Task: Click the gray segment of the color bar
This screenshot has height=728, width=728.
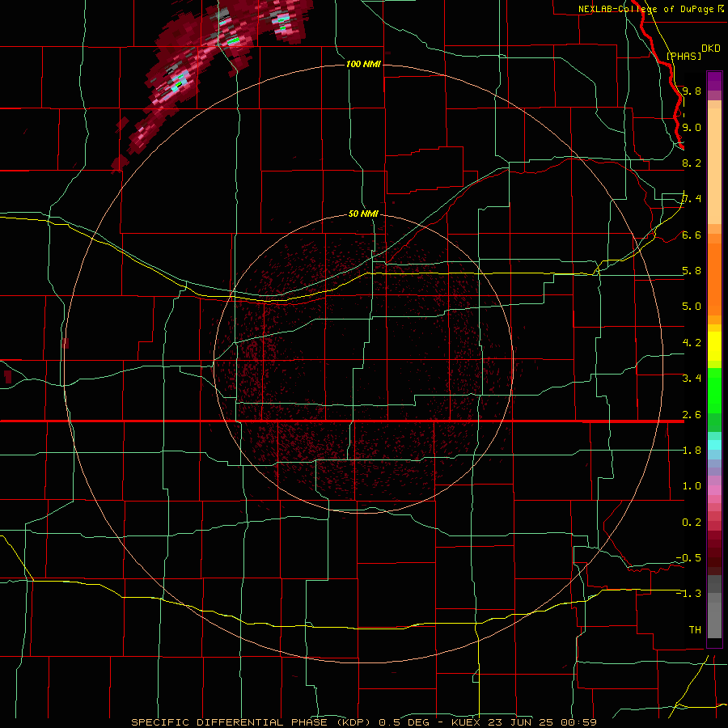Action: point(714,608)
